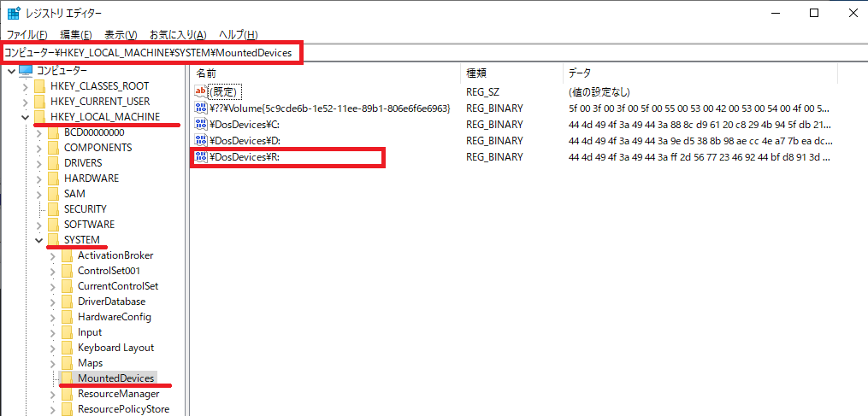
Task: Expand ActivationBroker chevron
Action: click(x=52, y=255)
